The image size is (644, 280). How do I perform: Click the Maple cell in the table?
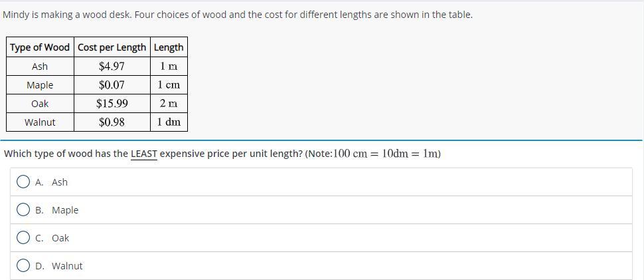40,85
